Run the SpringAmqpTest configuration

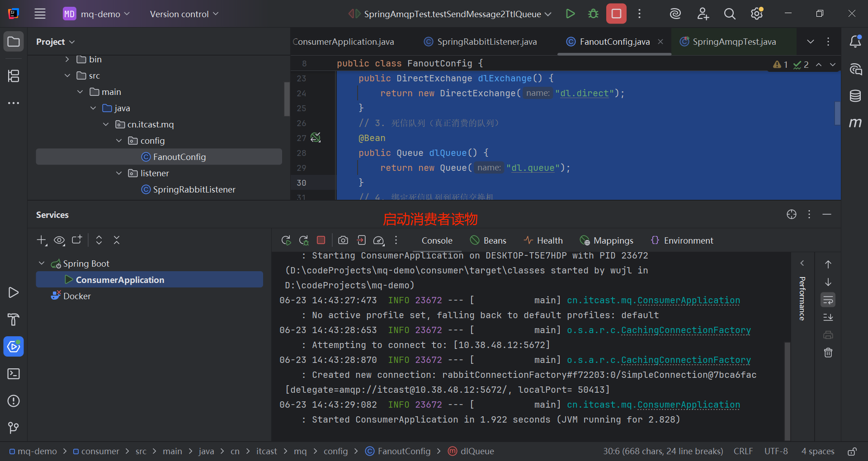pyautogui.click(x=571, y=14)
